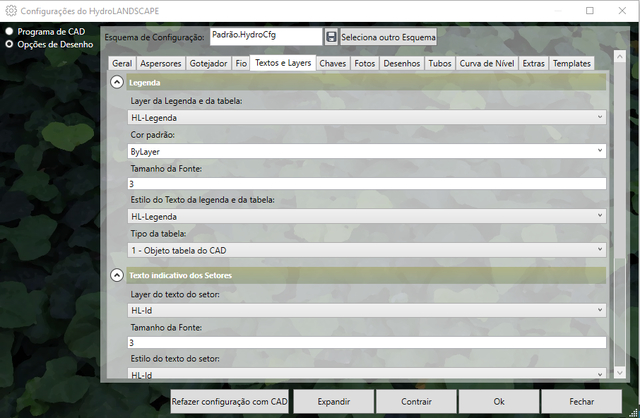Switch to the Aspersores tab

coord(161,63)
